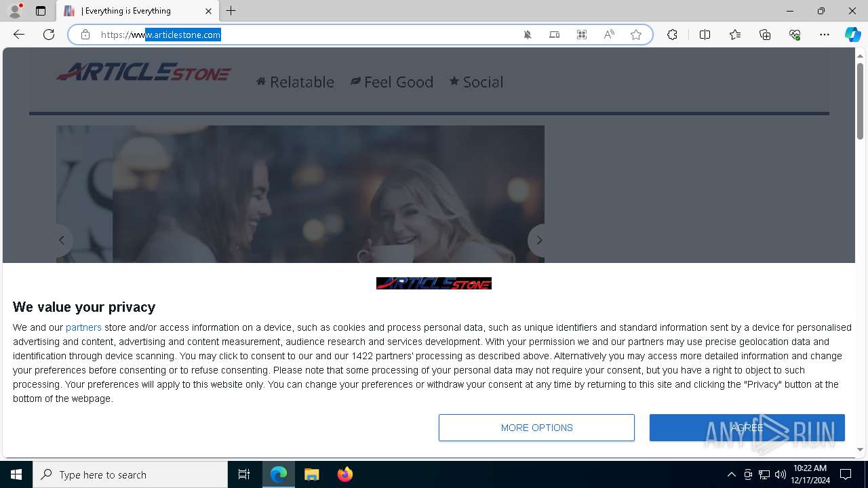
Task: Click the taskbar clock showing 10:22 AM
Action: 810,474
